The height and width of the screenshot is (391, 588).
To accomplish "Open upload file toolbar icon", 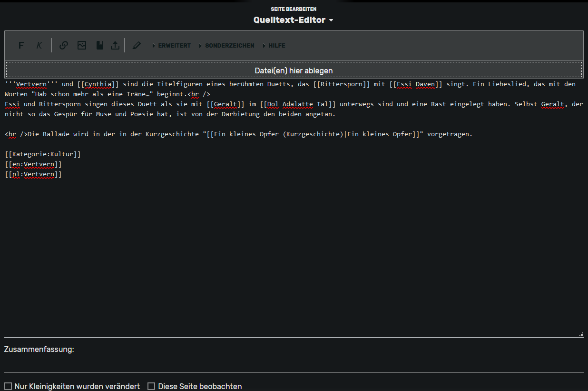I will coord(115,46).
